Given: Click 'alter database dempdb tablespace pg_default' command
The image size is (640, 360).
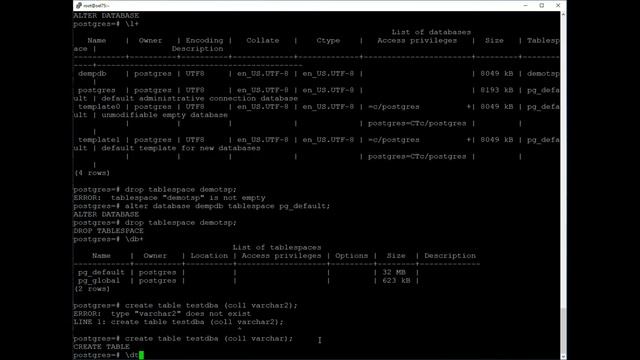Looking at the screenshot, I should pos(227,206).
